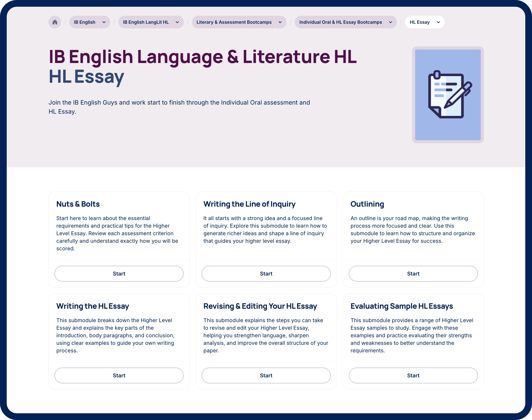The image size is (532, 420).
Task: Open the IB English LangLit HL breadcrumb
Action: coord(145,22)
